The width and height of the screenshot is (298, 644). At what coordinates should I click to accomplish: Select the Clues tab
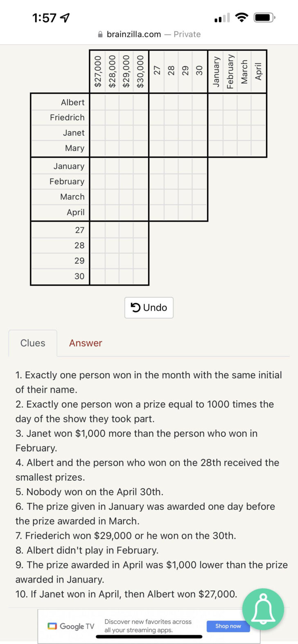[33, 343]
